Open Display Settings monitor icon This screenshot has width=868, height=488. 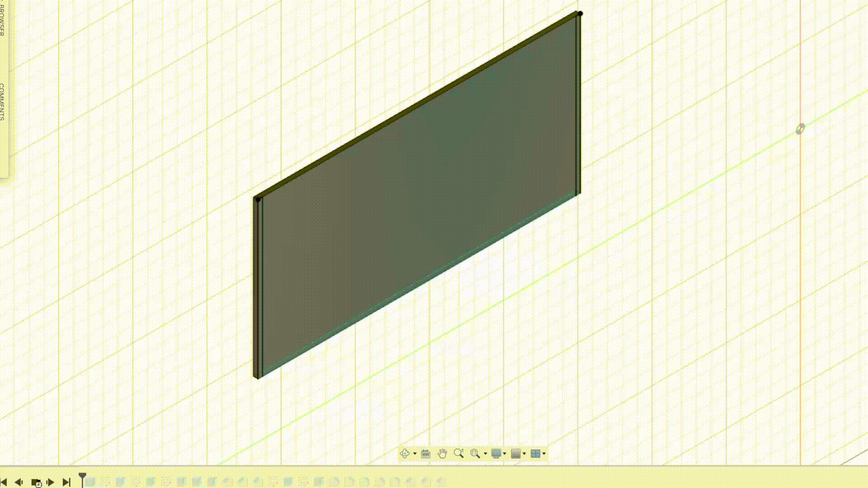[496, 453]
